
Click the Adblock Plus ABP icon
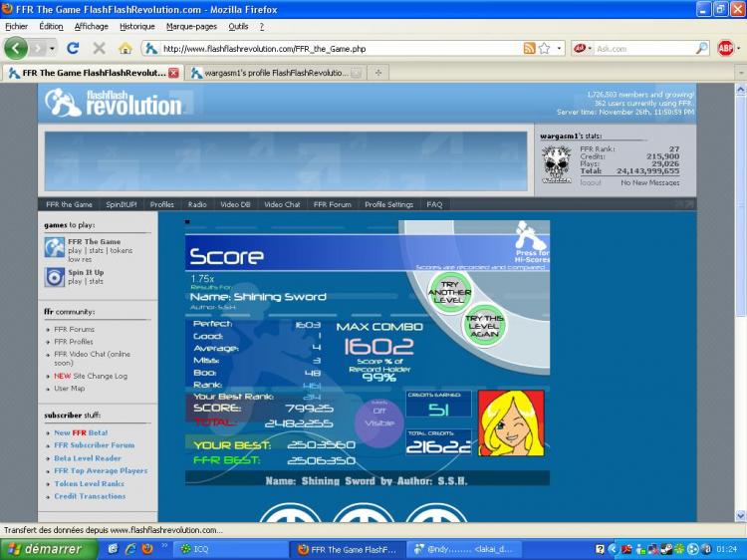[x=725, y=48]
